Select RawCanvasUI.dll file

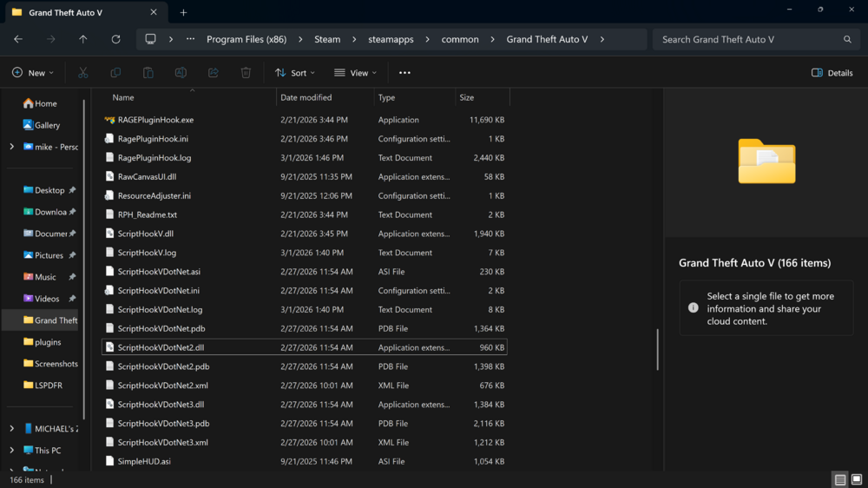point(305,176)
